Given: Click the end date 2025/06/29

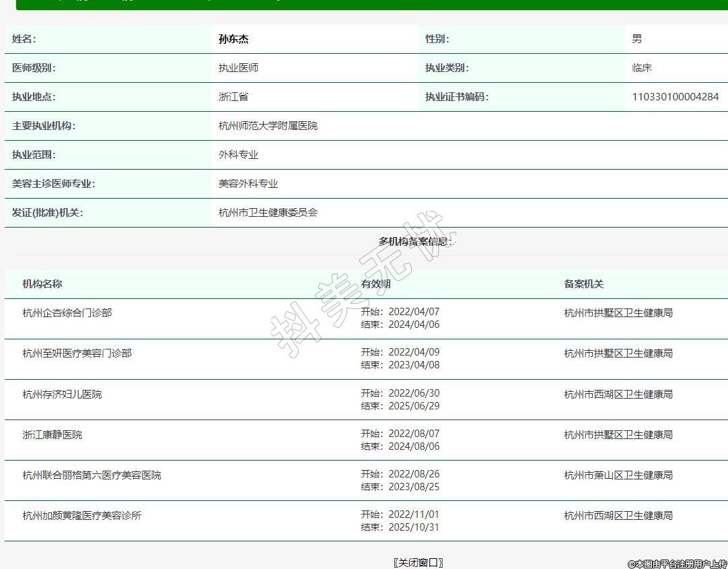Looking at the screenshot, I should 414,406.
